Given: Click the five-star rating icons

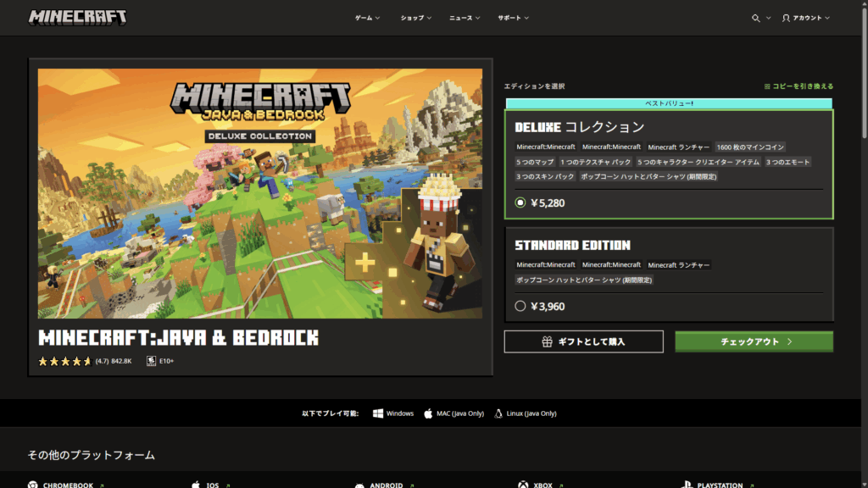Looking at the screenshot, I should [64, 361].
